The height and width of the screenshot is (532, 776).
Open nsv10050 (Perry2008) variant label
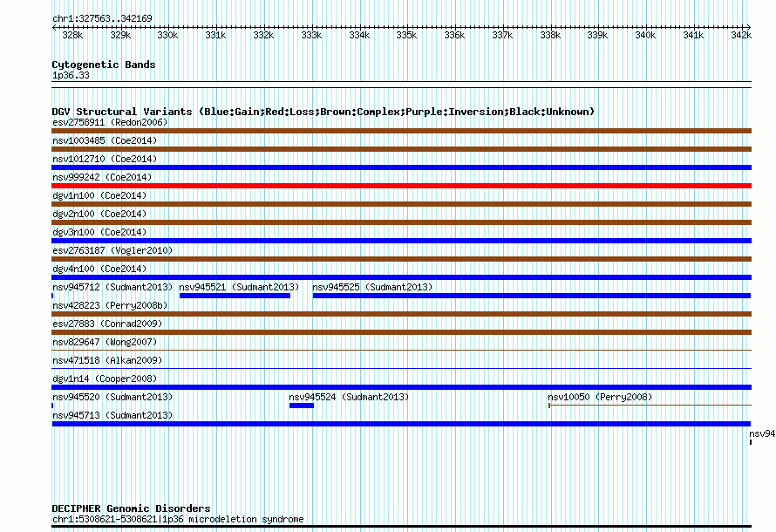point(600,397)
